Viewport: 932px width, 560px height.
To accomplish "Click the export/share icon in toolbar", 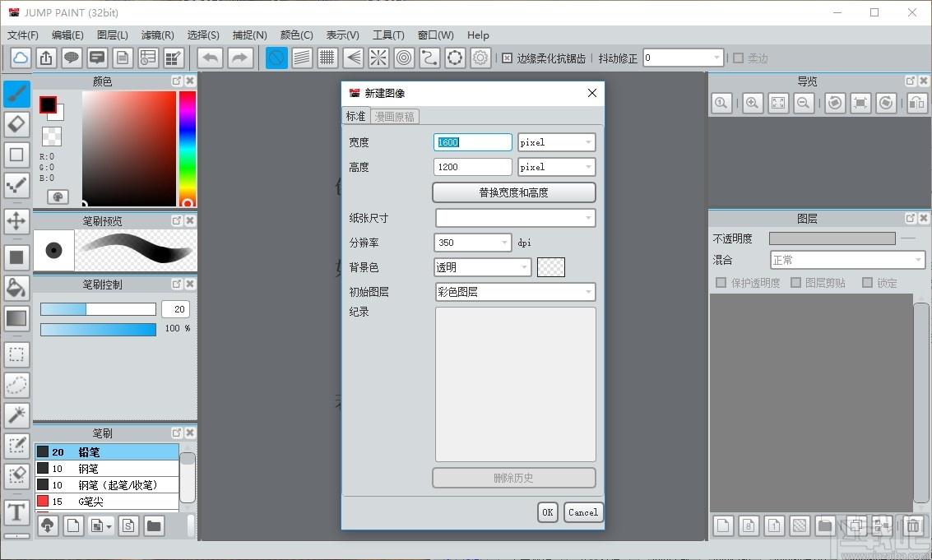I will [x=46, y=58].
